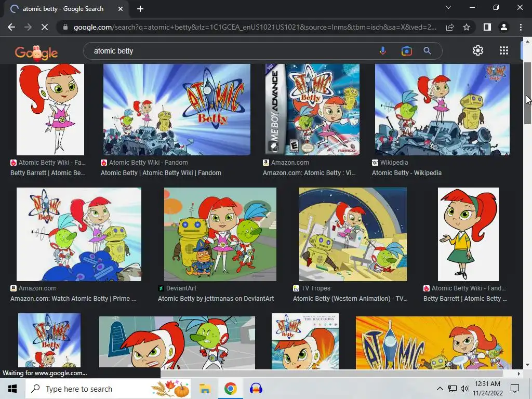Screen dimensions: 532x399
Task: Open the Amazon Prime Atomic Betty image
Action: pyautogui.click(x=79, y=234)
